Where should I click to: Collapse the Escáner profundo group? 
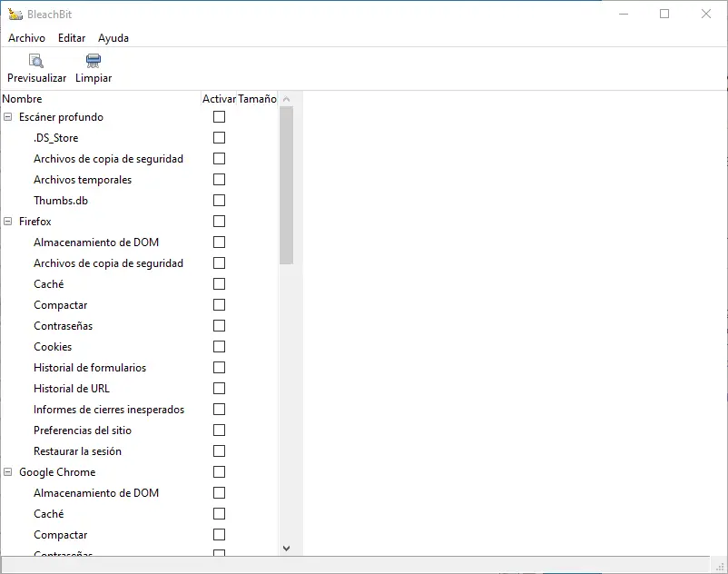click(x=8, y=117)
